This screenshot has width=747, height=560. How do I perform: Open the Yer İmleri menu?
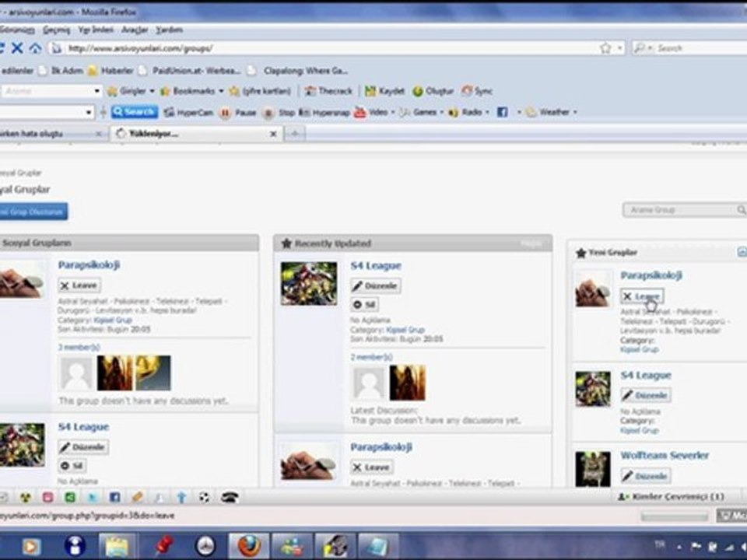pos(96,30)
